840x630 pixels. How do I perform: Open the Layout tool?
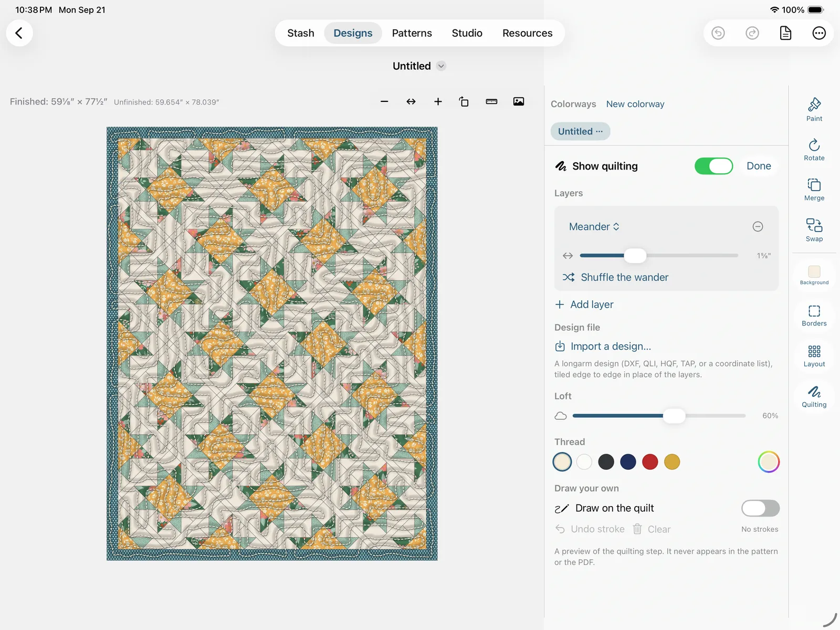click(814, 356)
